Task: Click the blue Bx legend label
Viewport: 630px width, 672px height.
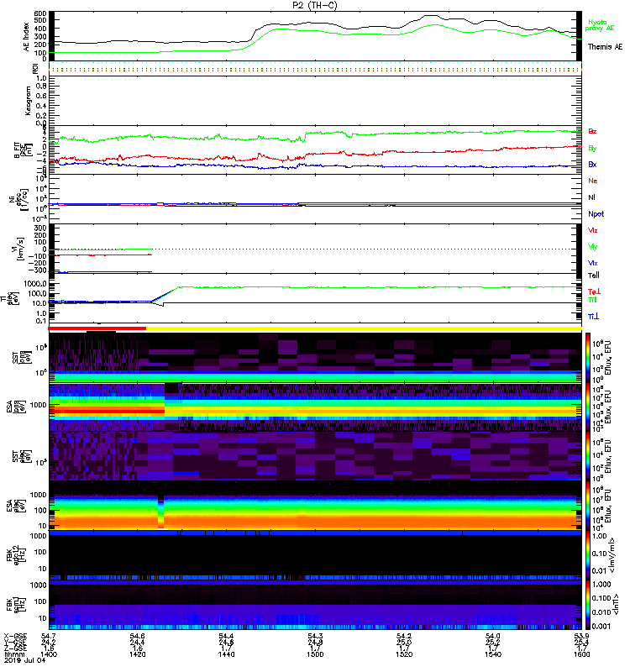Action: pos(592,164)
